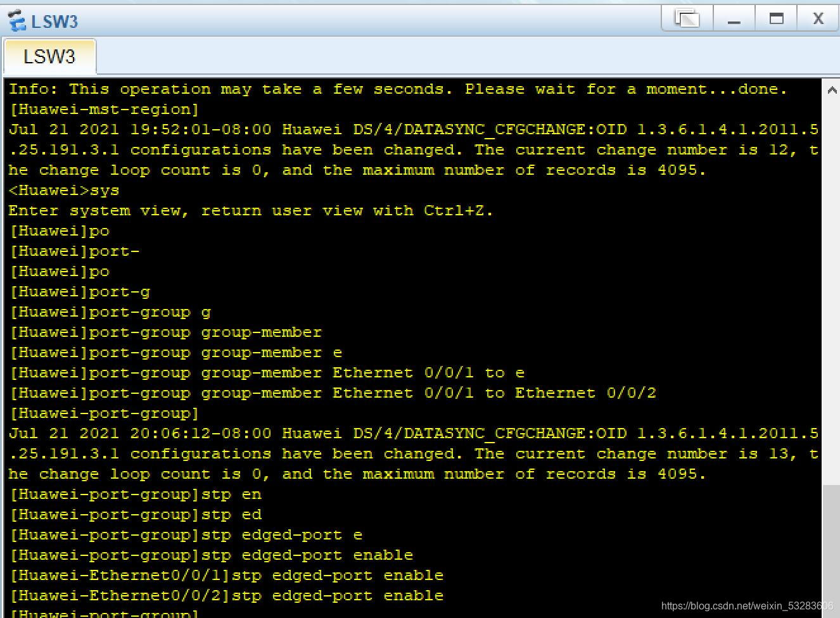Click the line '[Huawei]port-g'
The height and width of the screenshot is (618, 840).
point(79,291)
